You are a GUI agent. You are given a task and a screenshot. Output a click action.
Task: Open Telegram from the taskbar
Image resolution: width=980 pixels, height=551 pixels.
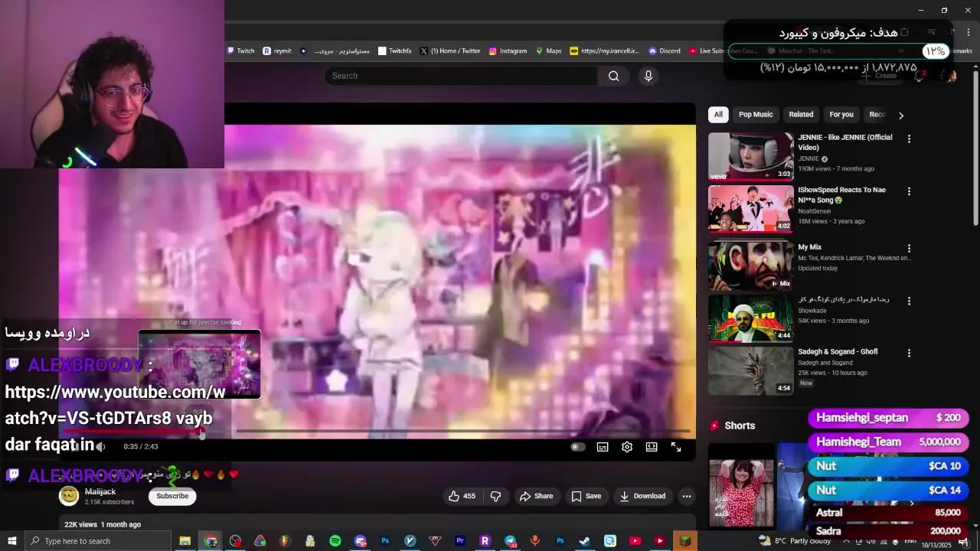[x=510, y=541]
